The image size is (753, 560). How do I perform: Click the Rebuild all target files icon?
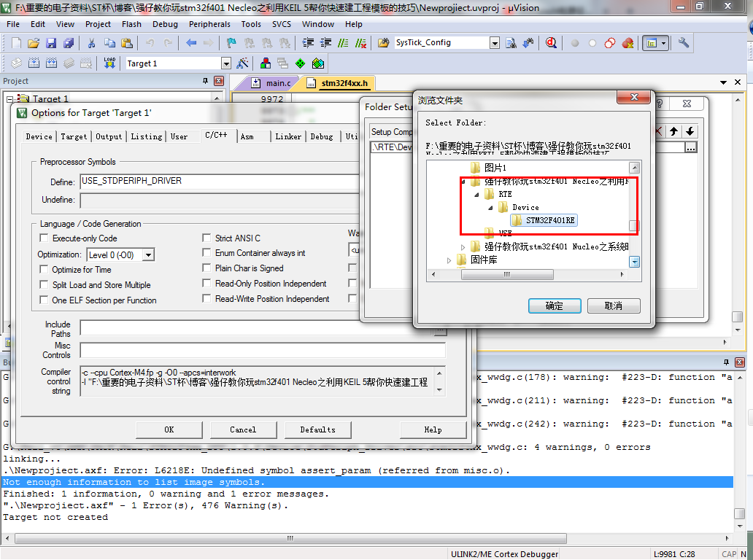[51, 63]
